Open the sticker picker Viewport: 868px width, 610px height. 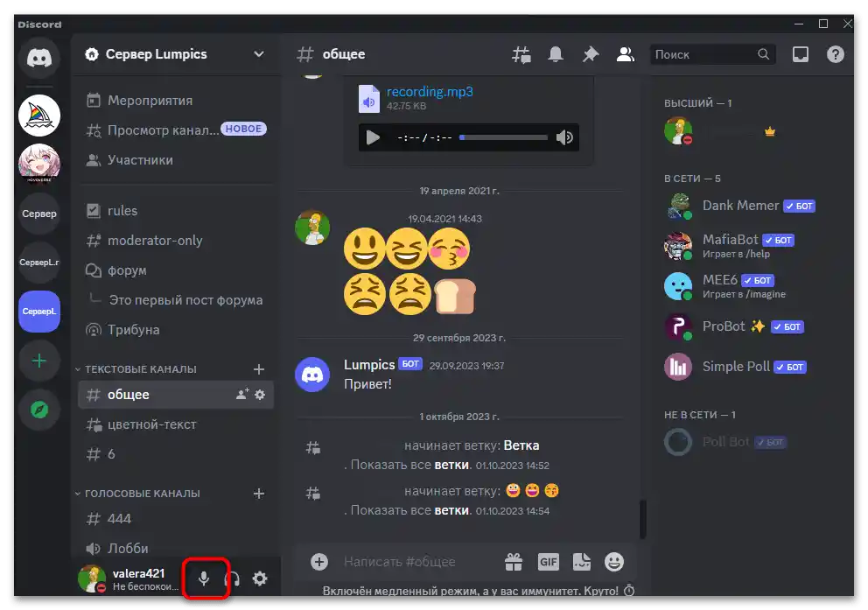point(581,563)
